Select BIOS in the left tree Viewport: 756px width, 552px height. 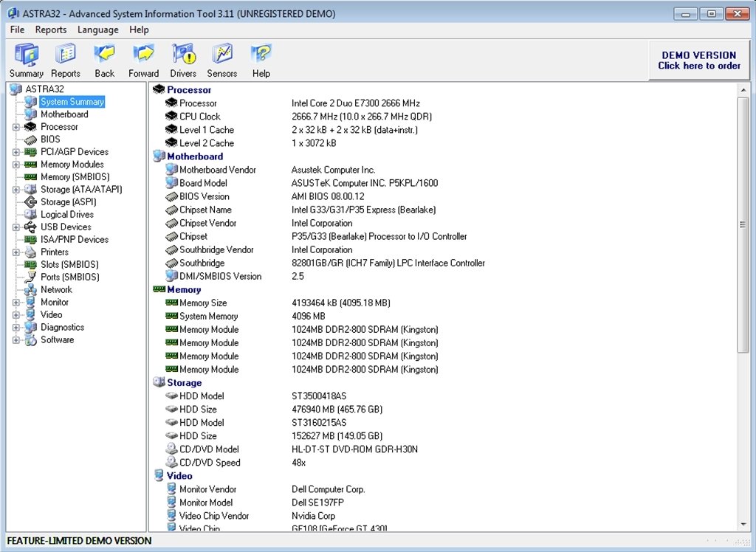click(x=50, y=139)
